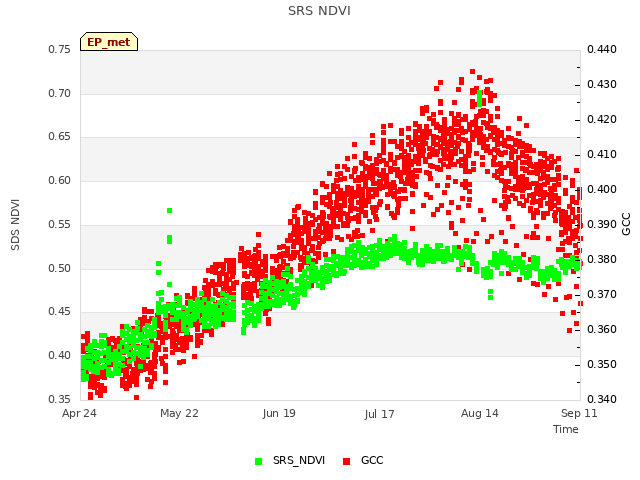This screenshot has height=480, width=640.
Task: Click the 0.60 left axis value
Action: pyautogui.click(x=60, y=180)
